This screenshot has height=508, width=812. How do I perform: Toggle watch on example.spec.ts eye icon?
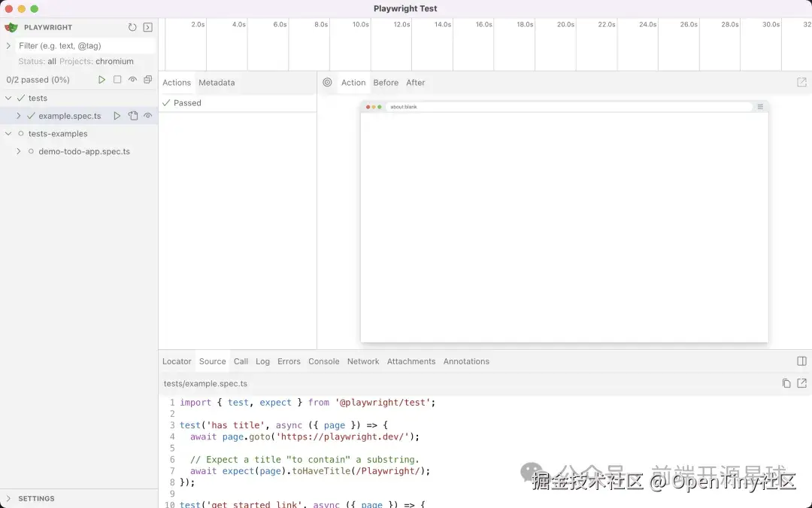click(x=148, y=115)
